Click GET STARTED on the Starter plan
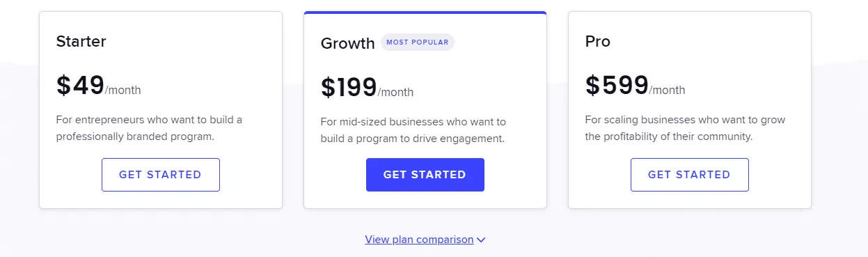The height and width of the screenshot is (257, 868). (161, 175)
